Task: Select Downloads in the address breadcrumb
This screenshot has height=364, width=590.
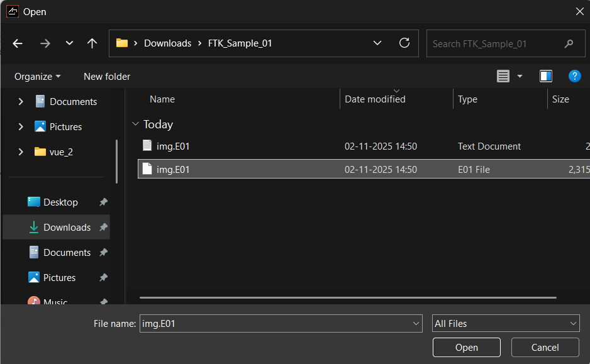Action: coord(168,43)
